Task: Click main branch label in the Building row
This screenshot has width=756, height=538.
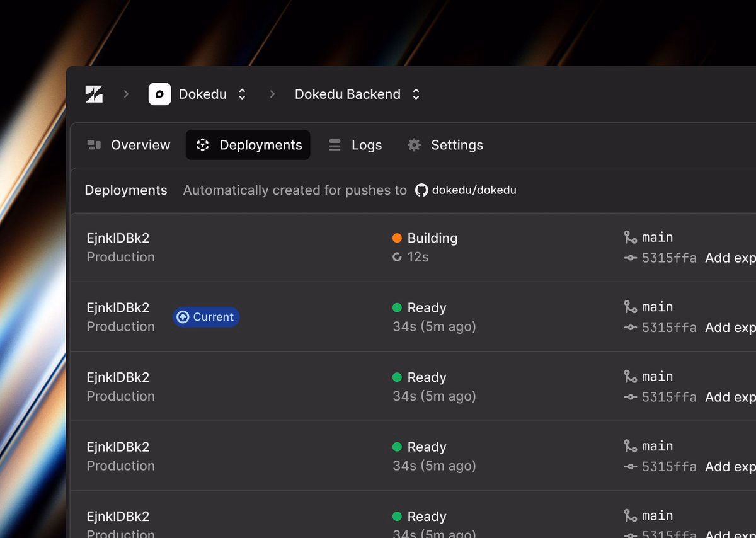Action: 658,237
